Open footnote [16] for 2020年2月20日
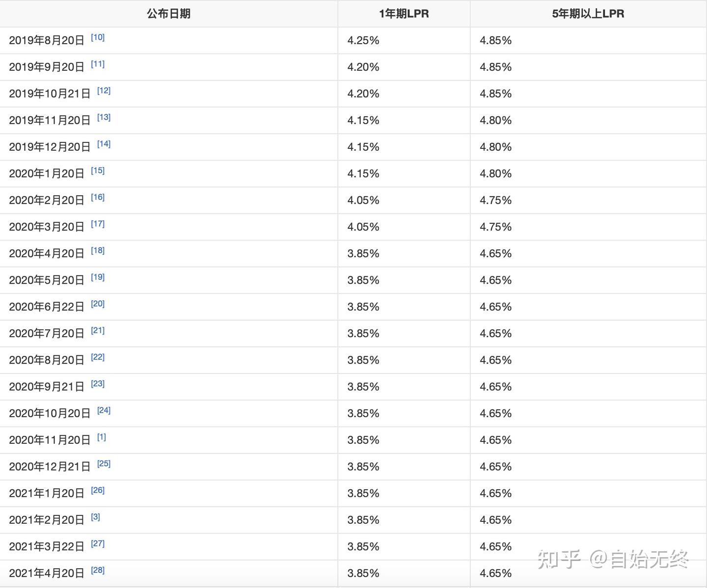The height and width of the screenshot is (588, 707). point(98,197)
